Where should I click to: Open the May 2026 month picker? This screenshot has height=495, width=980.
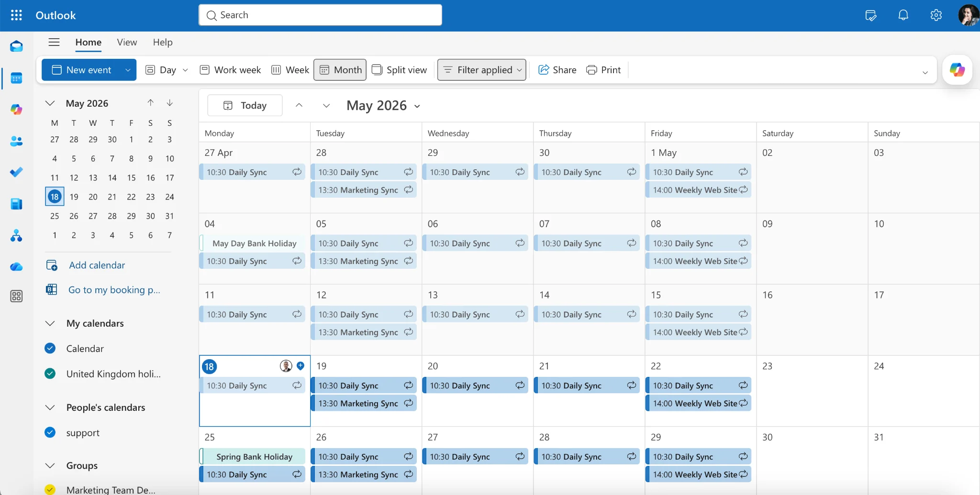pos(384,105)
